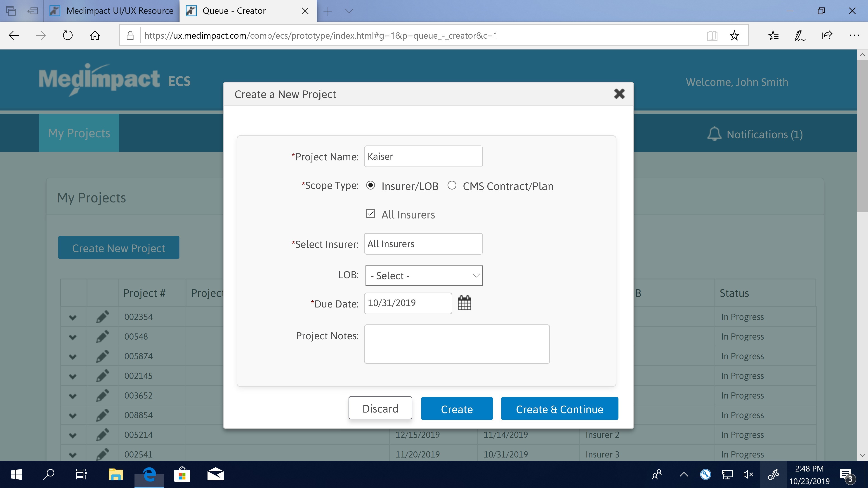This screenshot has height=488, width=868.
Task: Open the LOB dropdown
Action: [x=424, y=275]
